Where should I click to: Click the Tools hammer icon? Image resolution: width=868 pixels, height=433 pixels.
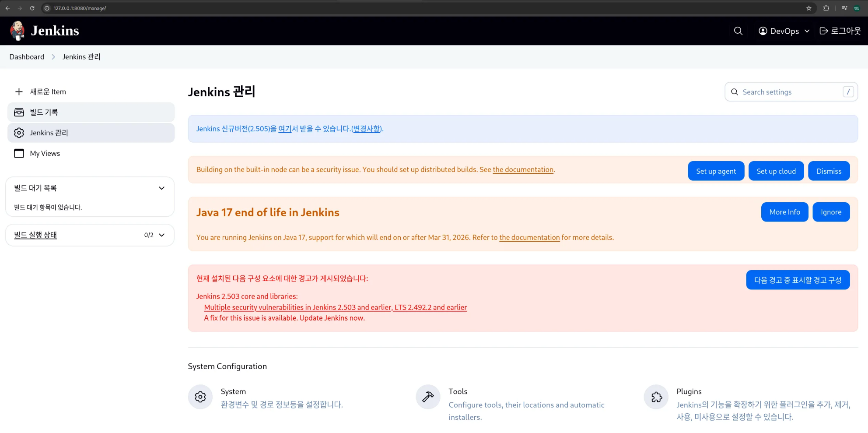(x=428, y=397)
